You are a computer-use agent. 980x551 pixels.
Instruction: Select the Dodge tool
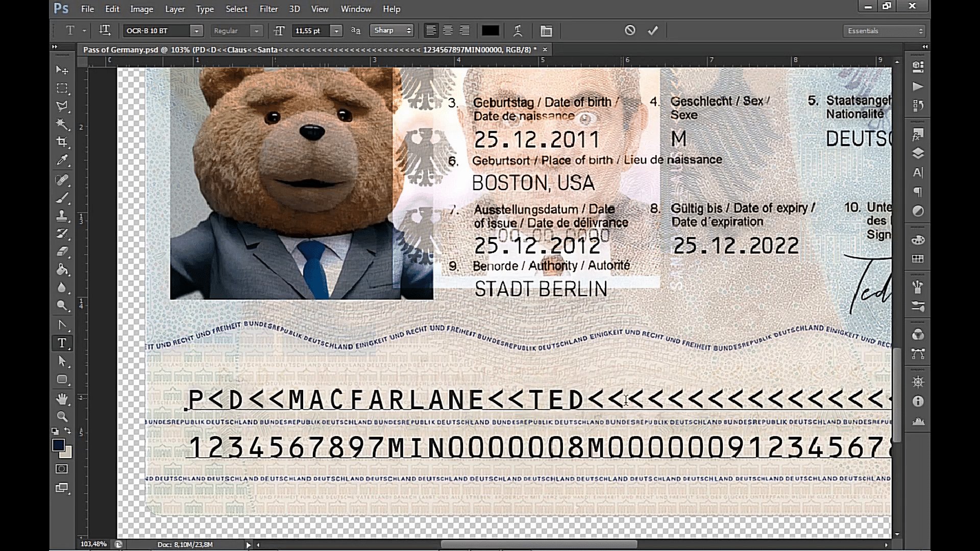(62, 306)
